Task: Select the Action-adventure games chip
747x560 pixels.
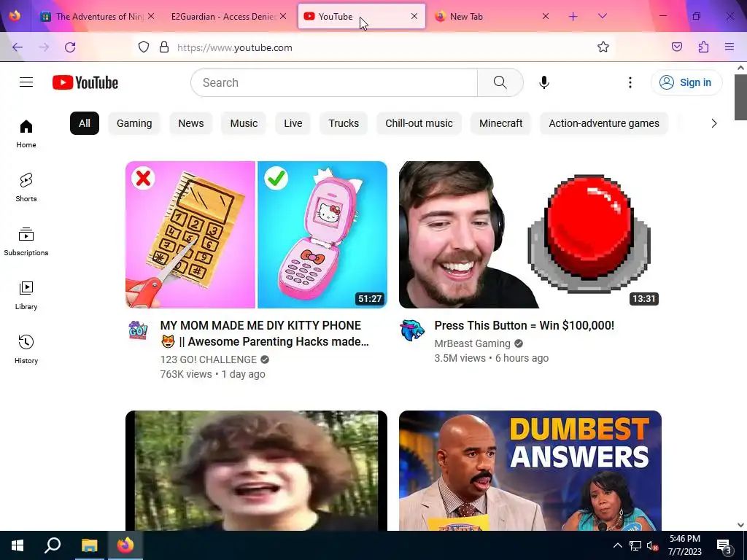Action: tap(604, 123)
